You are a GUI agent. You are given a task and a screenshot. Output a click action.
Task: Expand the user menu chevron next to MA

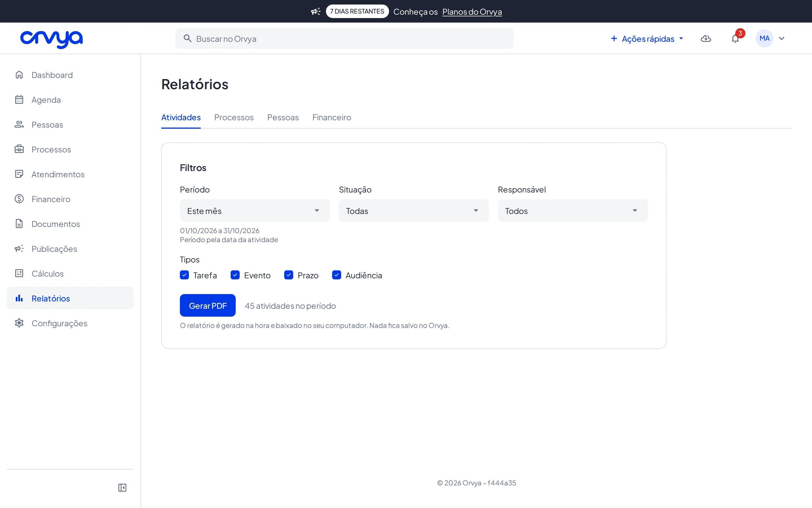point(782,39)
